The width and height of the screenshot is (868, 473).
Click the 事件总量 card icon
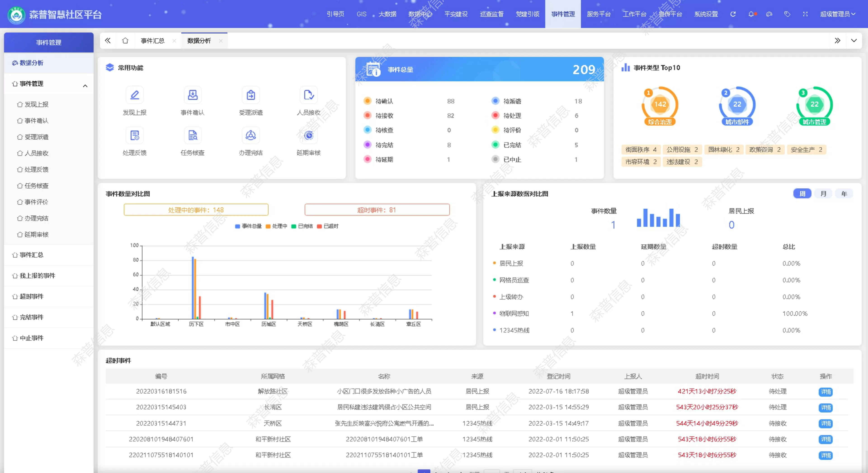click(374, 69)
